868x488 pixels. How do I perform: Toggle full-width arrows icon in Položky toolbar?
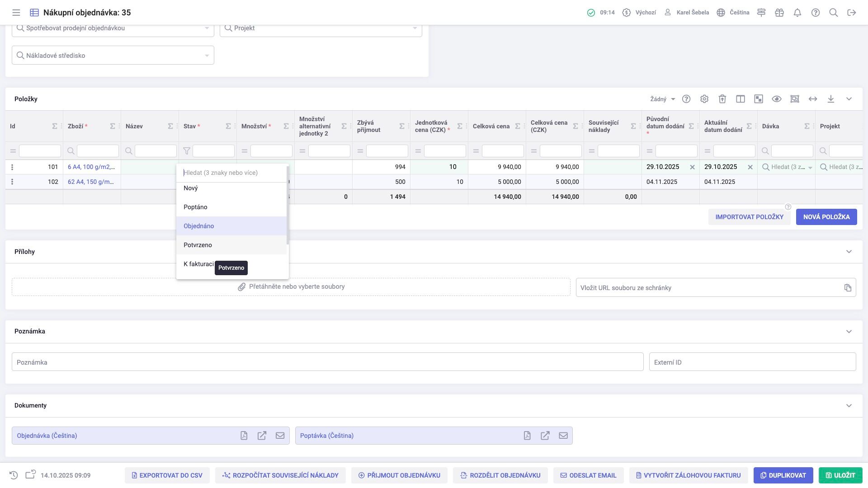pos(813,99)
